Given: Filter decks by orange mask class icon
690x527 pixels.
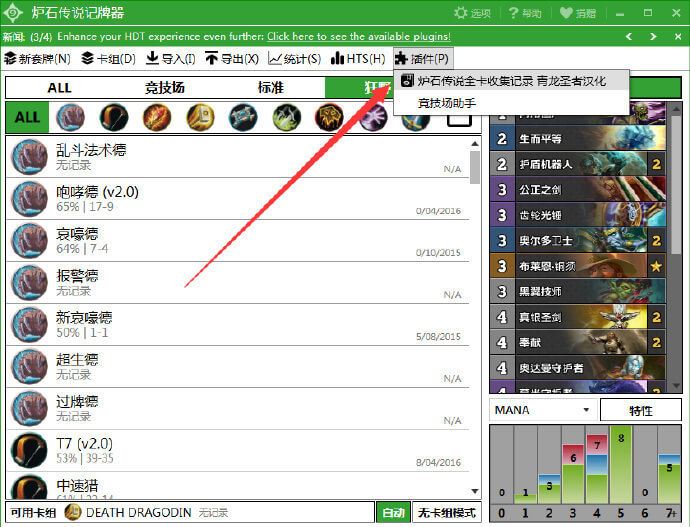Looking at the screenshot, I should (329, 117).
